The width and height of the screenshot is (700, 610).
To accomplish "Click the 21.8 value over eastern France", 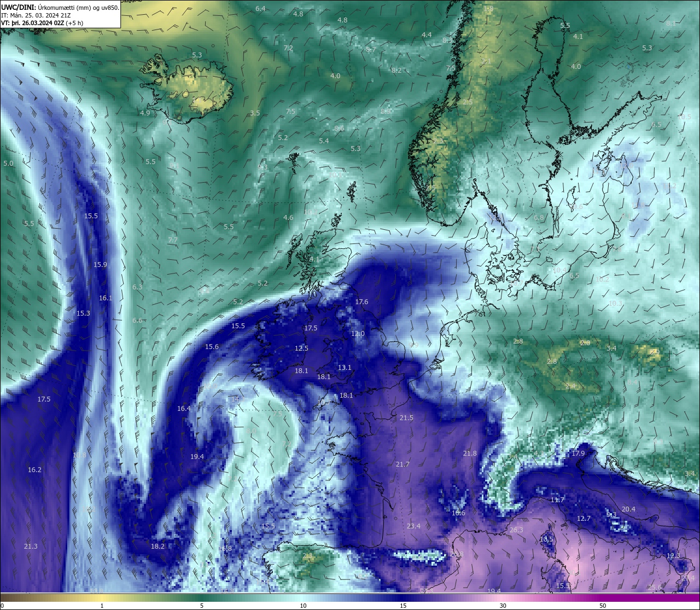I will point(470,454).
